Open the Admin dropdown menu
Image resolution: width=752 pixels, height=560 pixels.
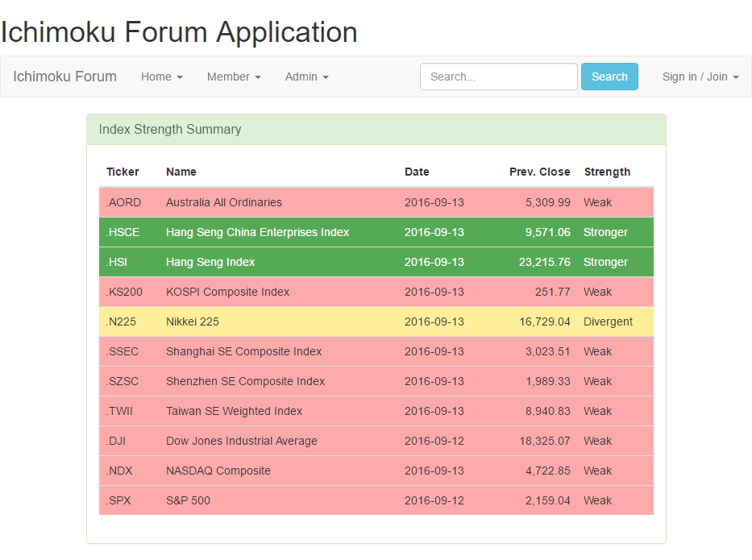306,77
